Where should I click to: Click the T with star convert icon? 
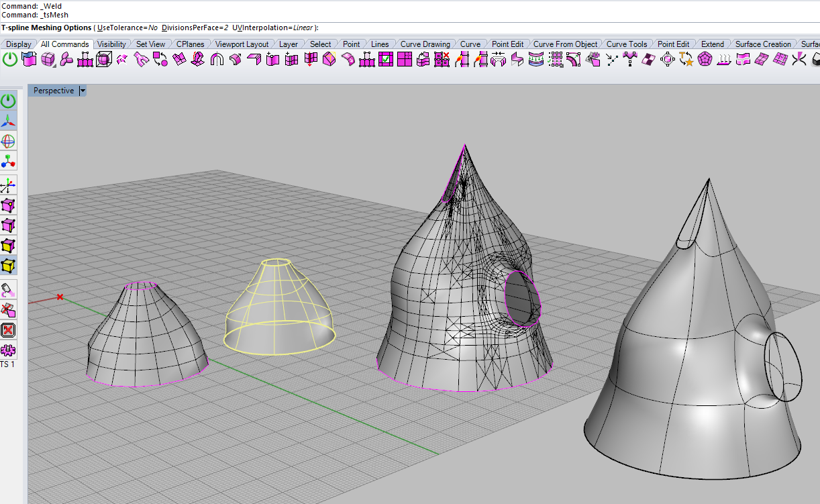click(x=686, y=60)
